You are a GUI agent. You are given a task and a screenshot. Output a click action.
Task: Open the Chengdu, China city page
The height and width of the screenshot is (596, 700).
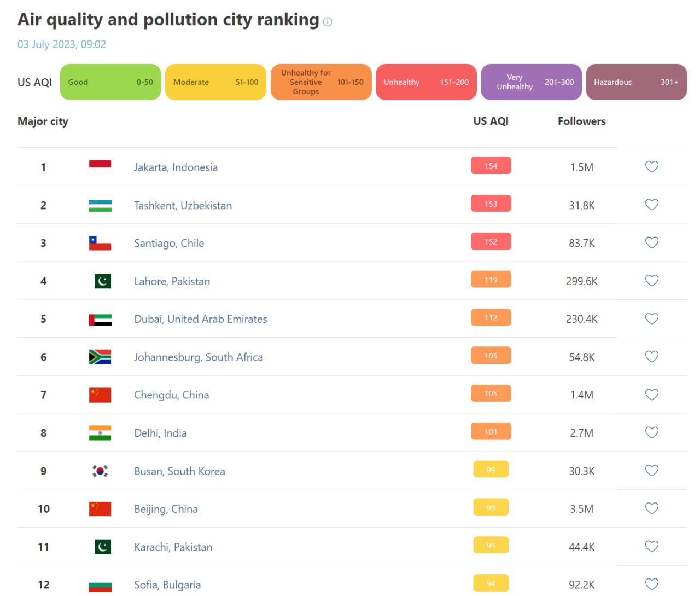[171, 394]
